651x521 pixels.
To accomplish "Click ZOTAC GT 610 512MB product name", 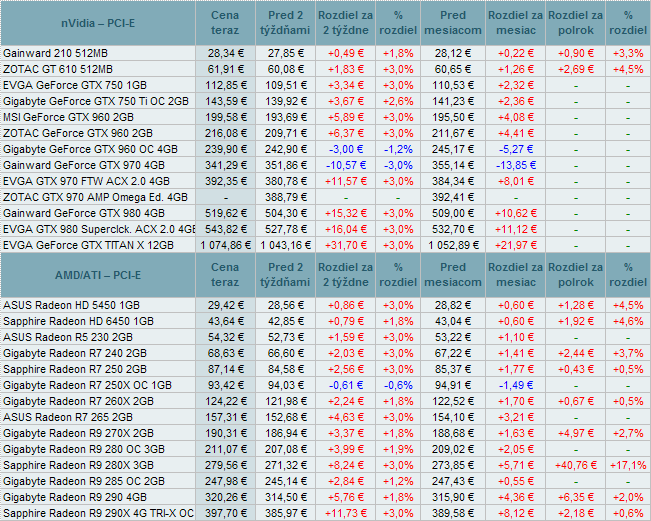I will pos(58,69).
